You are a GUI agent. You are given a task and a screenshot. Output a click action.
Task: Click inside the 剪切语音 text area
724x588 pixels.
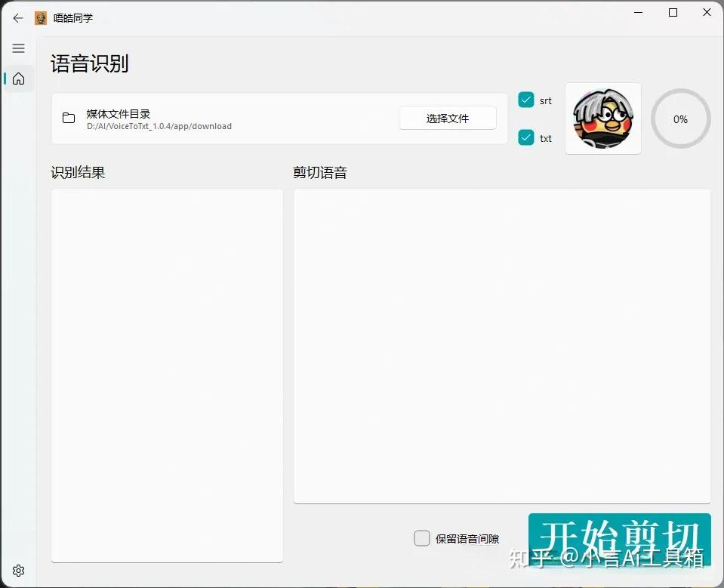(501, 346)
